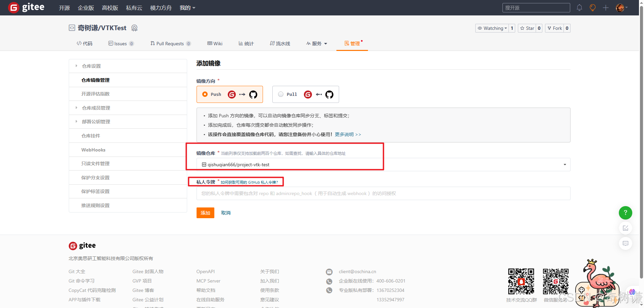Click the repository badge icon beside VTKTest
Screen dimensions: 644x308
tap(135, 28)
